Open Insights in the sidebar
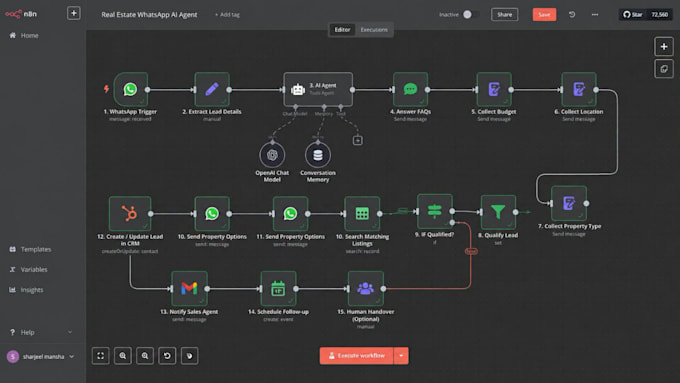Image resolution: width=680 pixels, height=383 pixels. [26, 289]
